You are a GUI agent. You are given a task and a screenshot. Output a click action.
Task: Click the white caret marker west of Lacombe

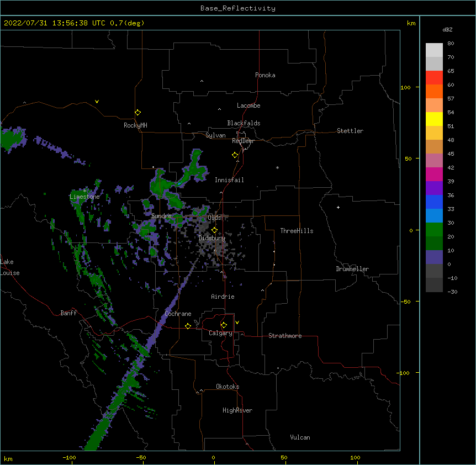(x=219, y=109)
